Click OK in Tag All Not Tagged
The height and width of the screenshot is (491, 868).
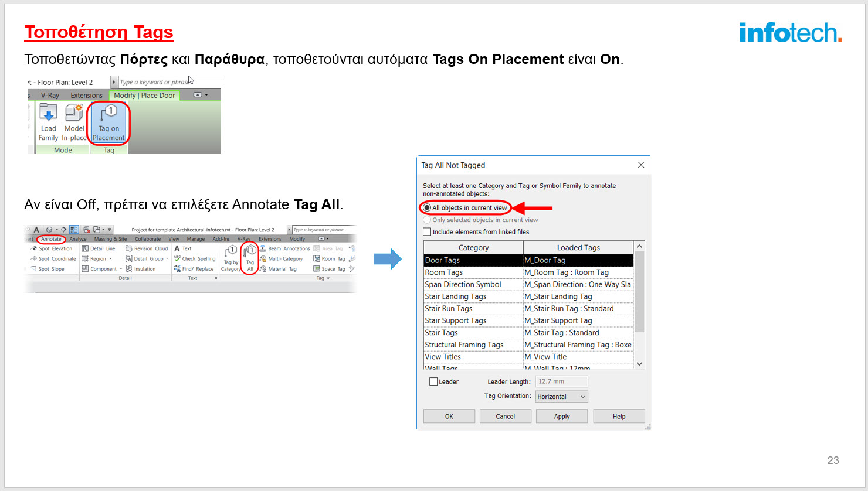point(449,417)
